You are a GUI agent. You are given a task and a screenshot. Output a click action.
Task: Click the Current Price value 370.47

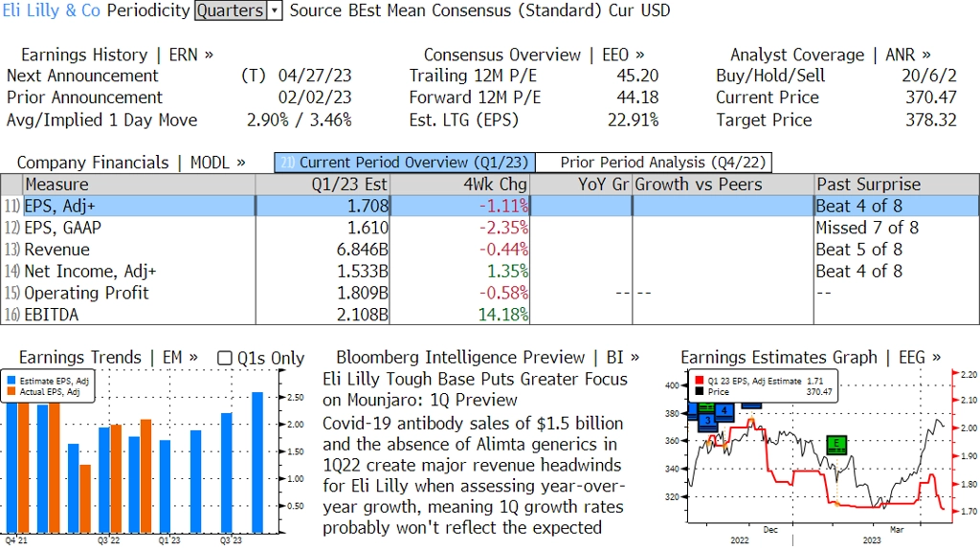click(931, 98)
